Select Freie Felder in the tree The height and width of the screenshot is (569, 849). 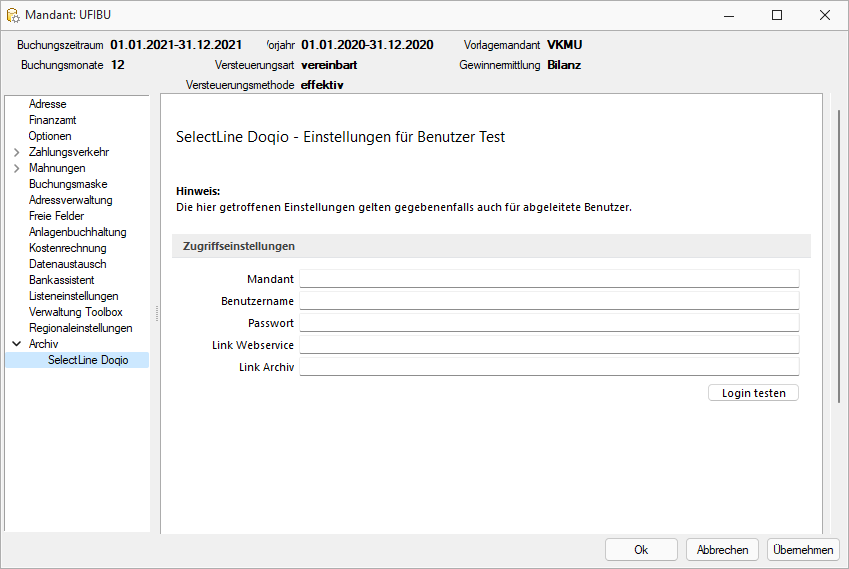click(56, 216)
